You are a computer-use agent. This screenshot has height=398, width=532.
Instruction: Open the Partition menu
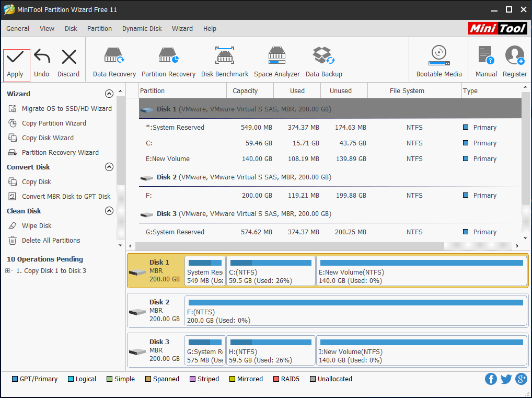(x=99, y=29)
